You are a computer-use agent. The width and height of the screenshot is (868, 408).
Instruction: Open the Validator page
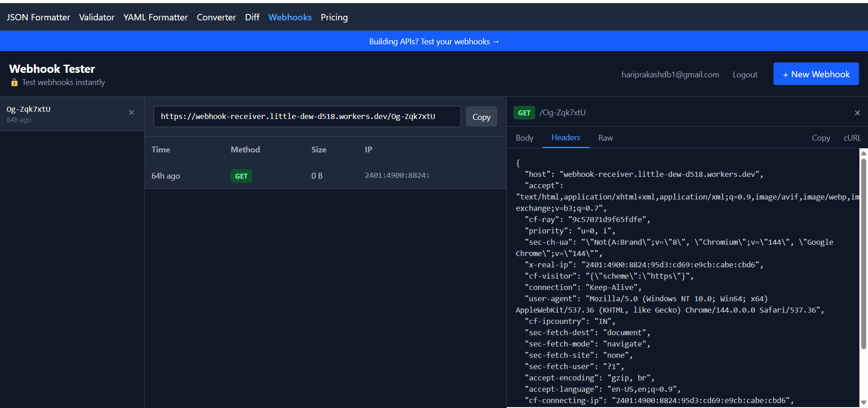(96, 17)
